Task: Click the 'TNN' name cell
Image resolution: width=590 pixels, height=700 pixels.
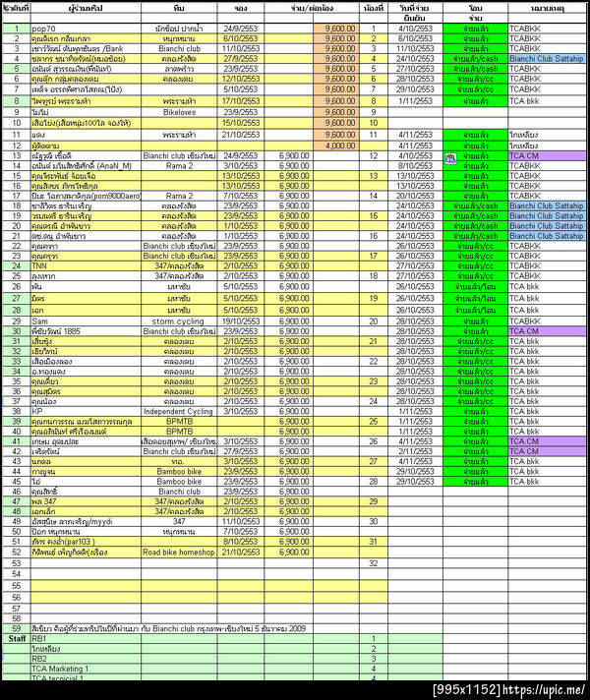Action: [86, 266]
